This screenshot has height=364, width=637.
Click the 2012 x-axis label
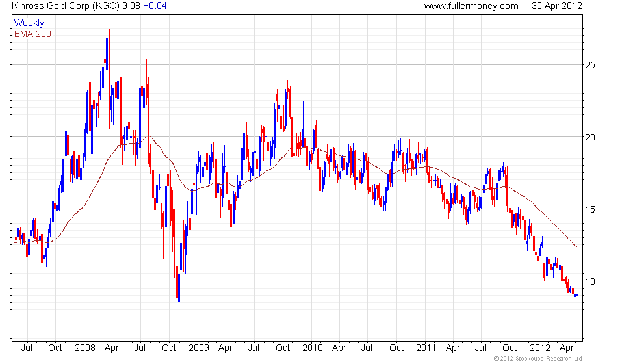(540, 348)
